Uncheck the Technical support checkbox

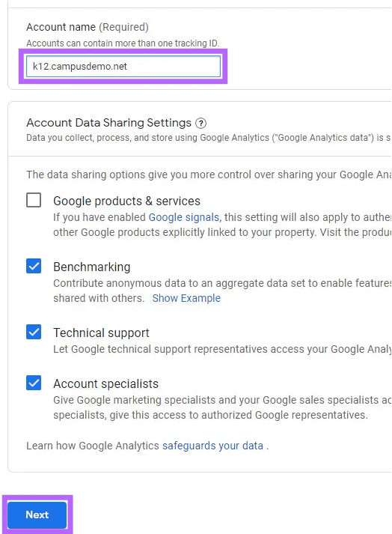click(34, 332)
